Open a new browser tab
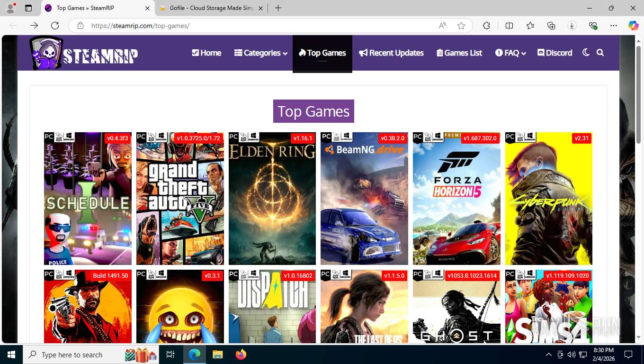This screenshot has width=644, height=364. point(278,8)
